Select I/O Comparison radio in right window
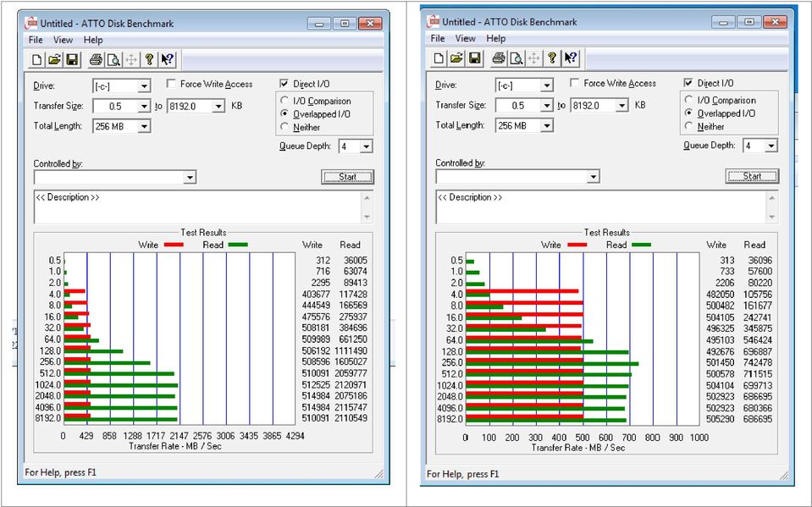 coord(688,99)
